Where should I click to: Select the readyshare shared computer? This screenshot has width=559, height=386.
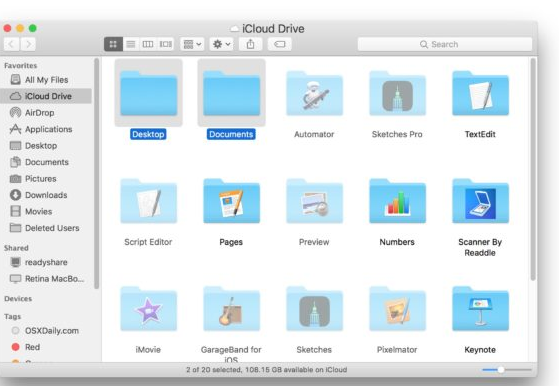tap(46, 262)
